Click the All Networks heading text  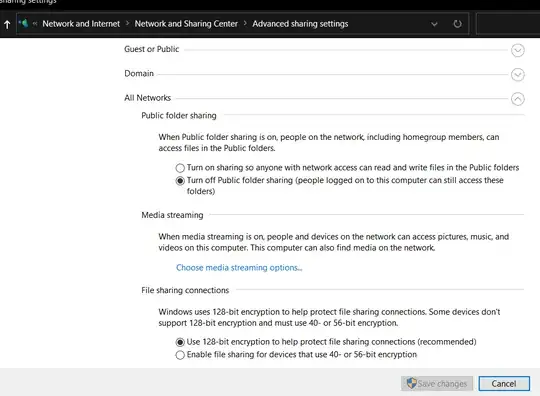147,98
